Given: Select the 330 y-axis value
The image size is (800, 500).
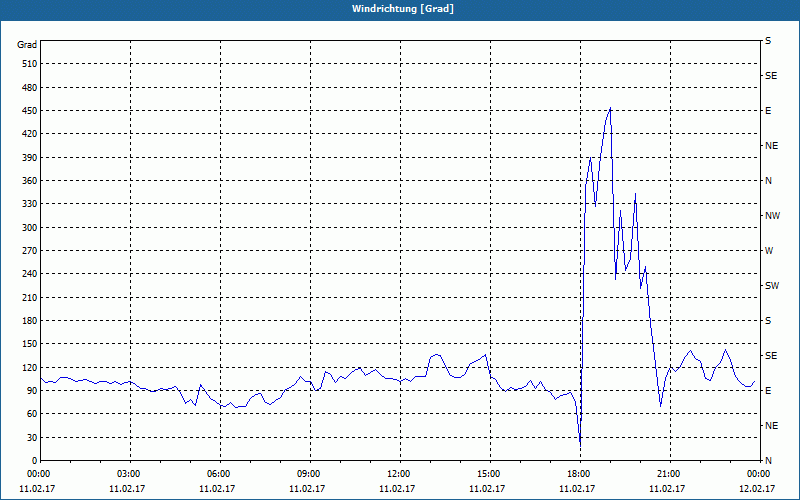Looking at the screenshot, I should [29, 204].
